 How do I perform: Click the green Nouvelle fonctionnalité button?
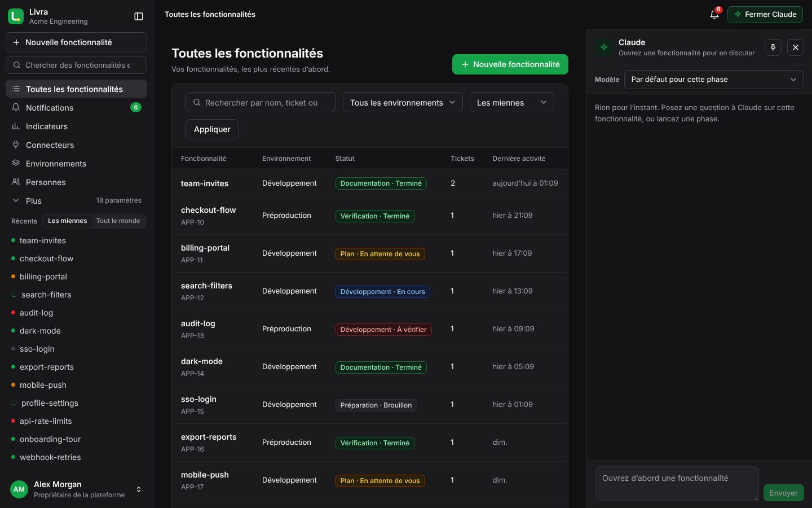point(510,64)
